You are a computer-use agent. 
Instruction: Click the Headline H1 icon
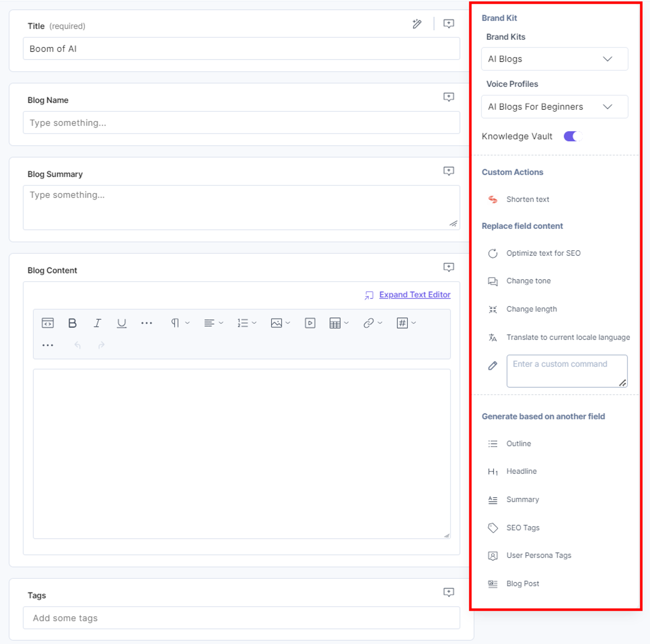pos(493,472)
